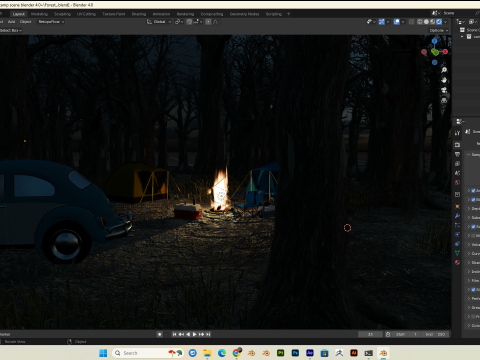Play the animation in reverse
Screen dimensions: 480x360
188,334
